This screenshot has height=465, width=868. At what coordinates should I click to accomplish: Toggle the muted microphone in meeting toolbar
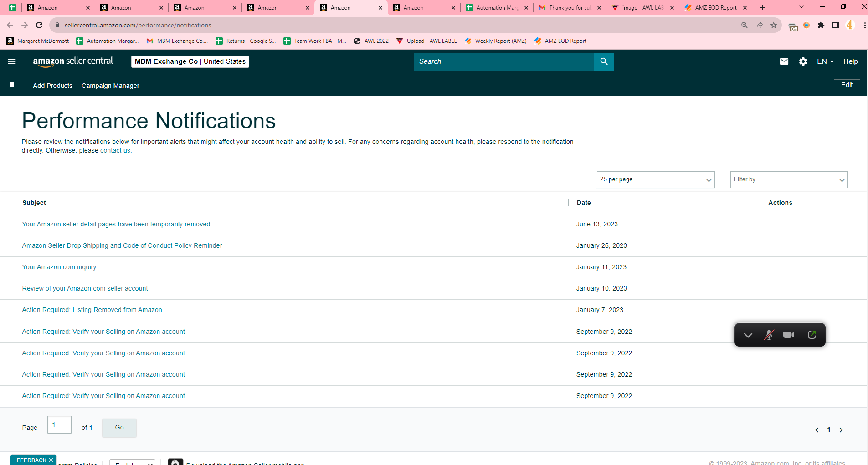pyautogui.click(x=769, y=335)
